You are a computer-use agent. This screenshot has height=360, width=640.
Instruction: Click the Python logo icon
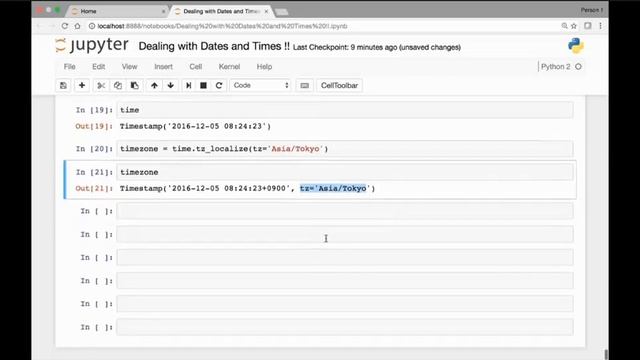pyautogui.click(x=576, y=46)
